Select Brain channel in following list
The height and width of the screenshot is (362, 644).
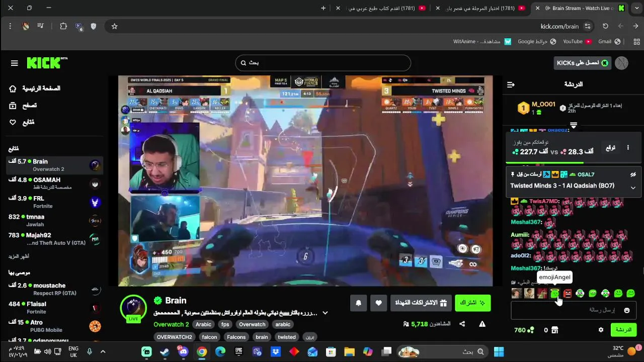[54, 165]
